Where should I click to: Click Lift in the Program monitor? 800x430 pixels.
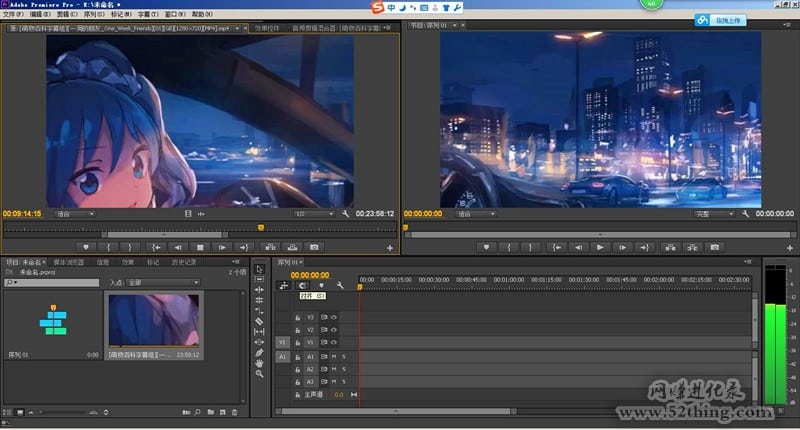click(670, 247)
